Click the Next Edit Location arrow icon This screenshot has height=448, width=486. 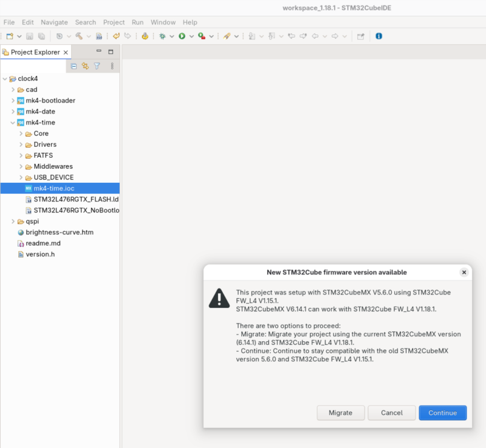coord(303,36)
